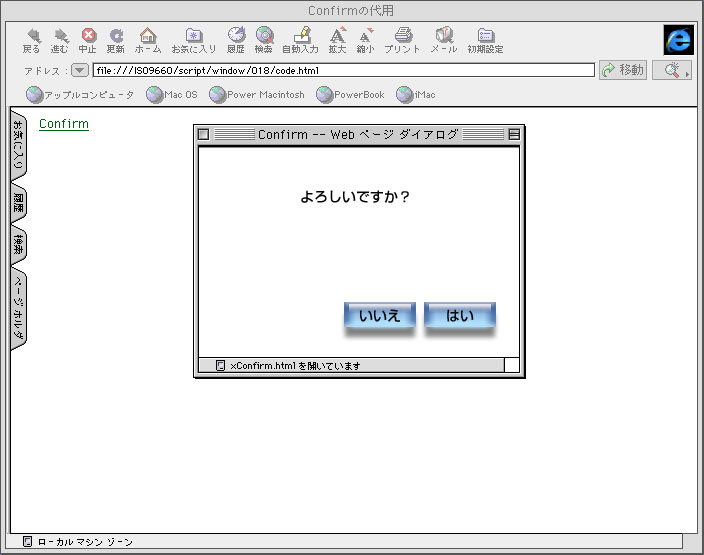
Task: Click the magnifier search button beside 移動
Action: coord(671,70)
